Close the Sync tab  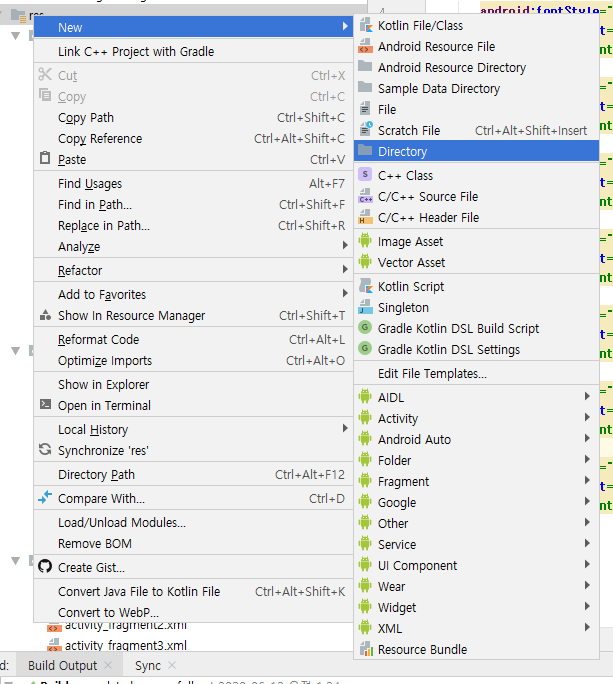[x=172, y=665]
